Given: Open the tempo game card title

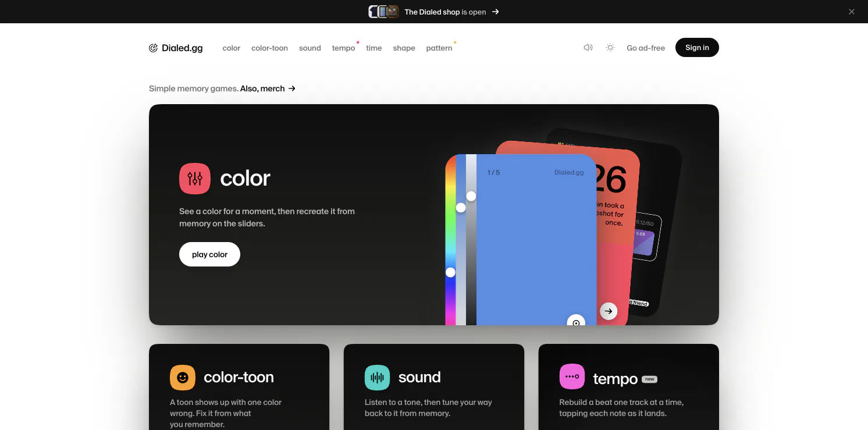Looking at the screenshot, I should pos(616,379).
